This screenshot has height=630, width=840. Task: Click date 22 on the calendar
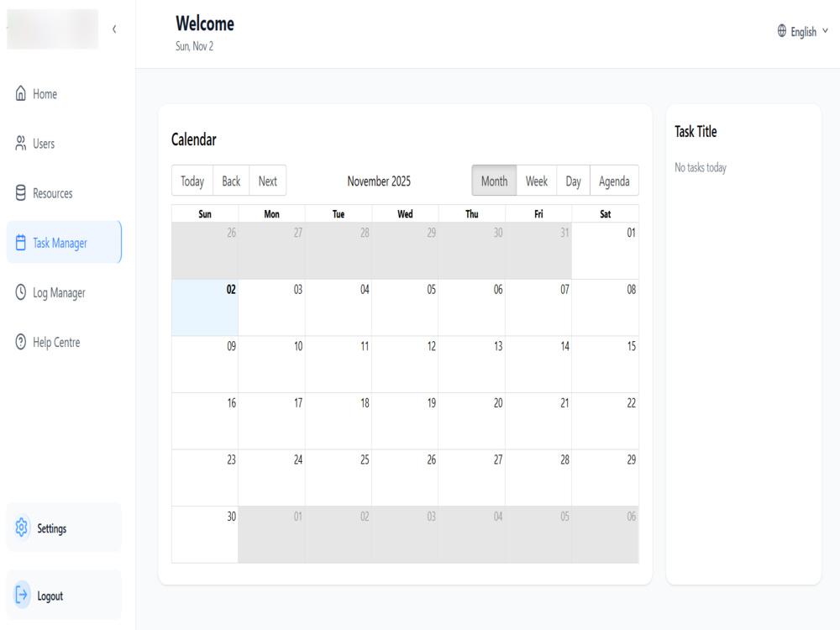tap(632, 403)
